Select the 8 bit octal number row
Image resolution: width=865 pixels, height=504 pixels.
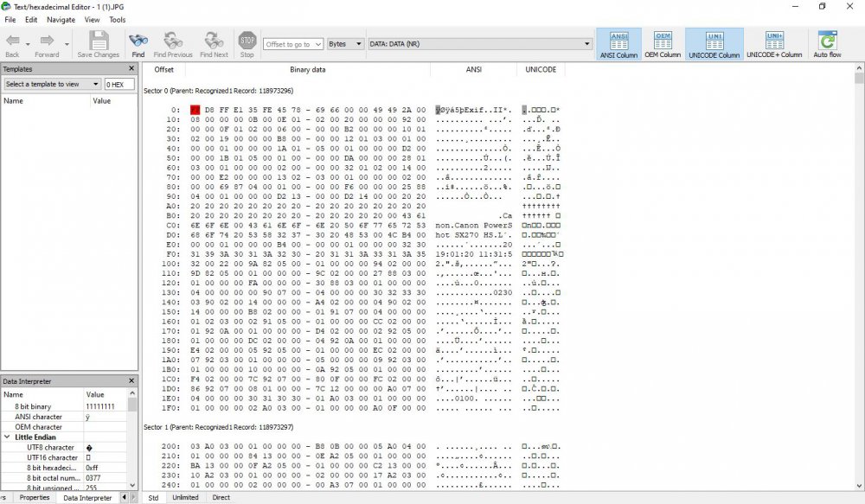point(64,478)
